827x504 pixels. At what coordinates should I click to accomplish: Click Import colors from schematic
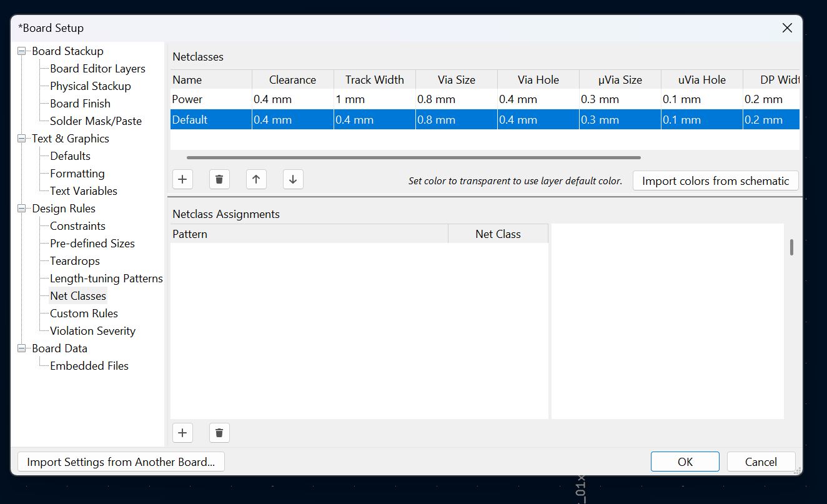pyautogui.click(x=715, y=180)
